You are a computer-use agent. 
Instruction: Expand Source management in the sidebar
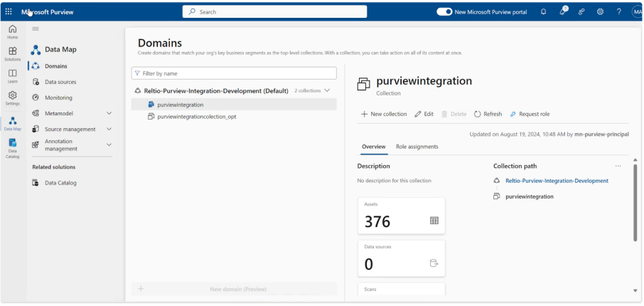point(109,129)
